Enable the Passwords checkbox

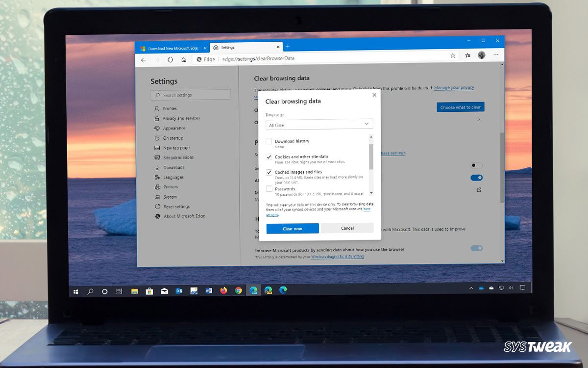(x=269, y=189)
